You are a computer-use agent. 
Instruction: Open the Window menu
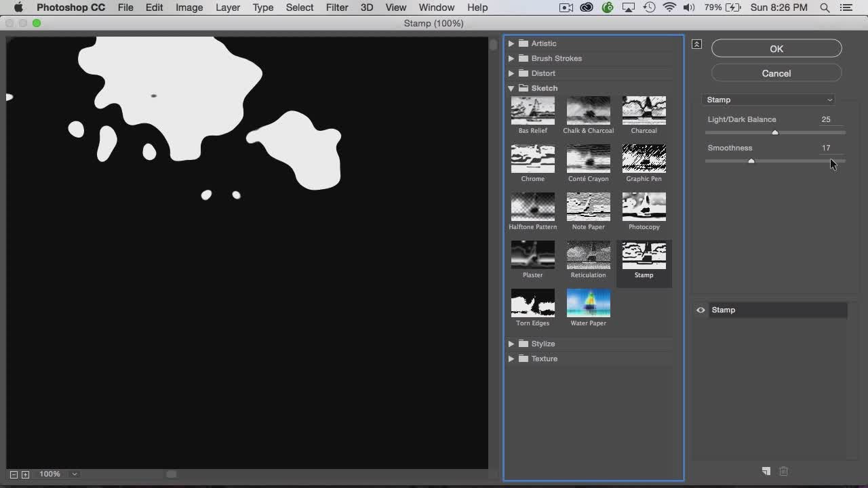(x=437, y=7)
